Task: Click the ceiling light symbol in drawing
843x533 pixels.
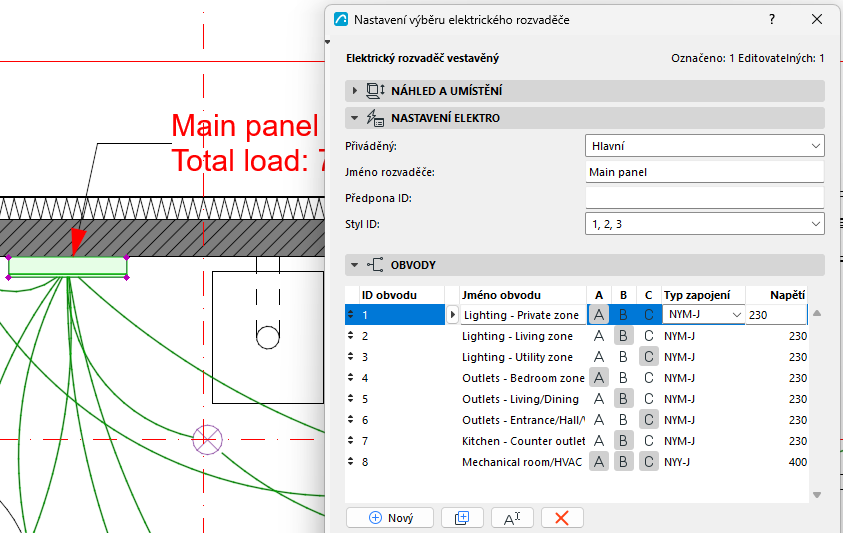Action: pyautogui.click(x=208, y=439)
